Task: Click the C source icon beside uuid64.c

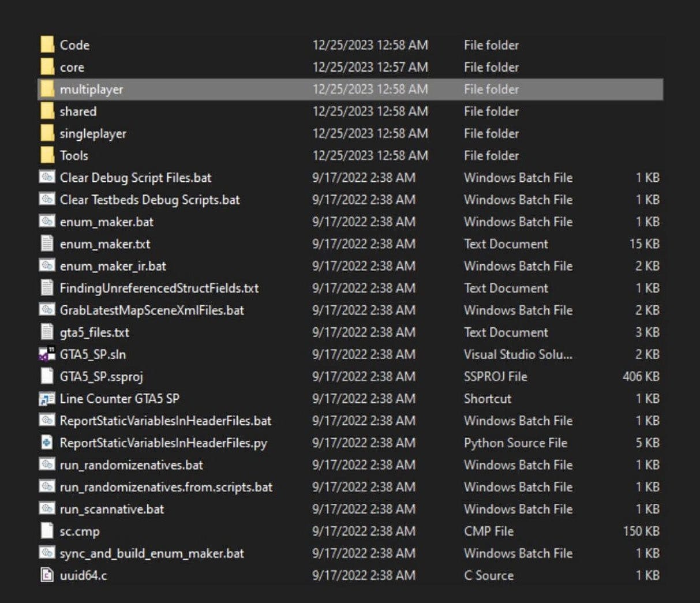Action: pos(48,575)
